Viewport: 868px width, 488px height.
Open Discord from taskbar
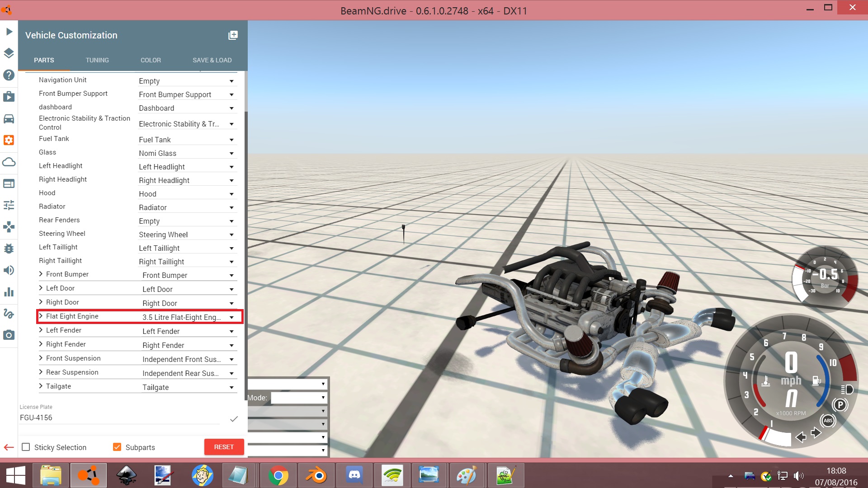[354, 475]
